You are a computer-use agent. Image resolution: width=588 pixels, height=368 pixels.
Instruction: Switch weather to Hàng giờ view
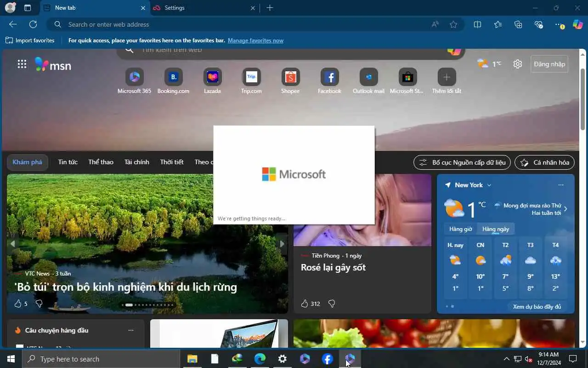click(x=460, y=229)
